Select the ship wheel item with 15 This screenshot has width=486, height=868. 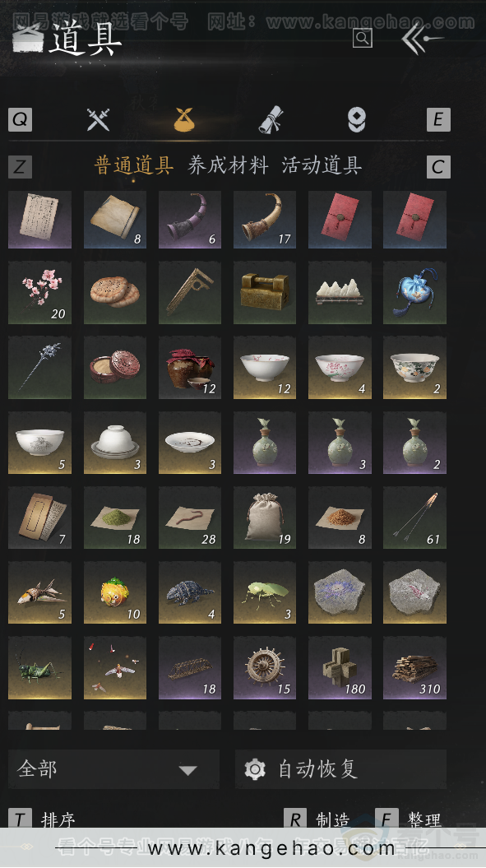point(265,667)
